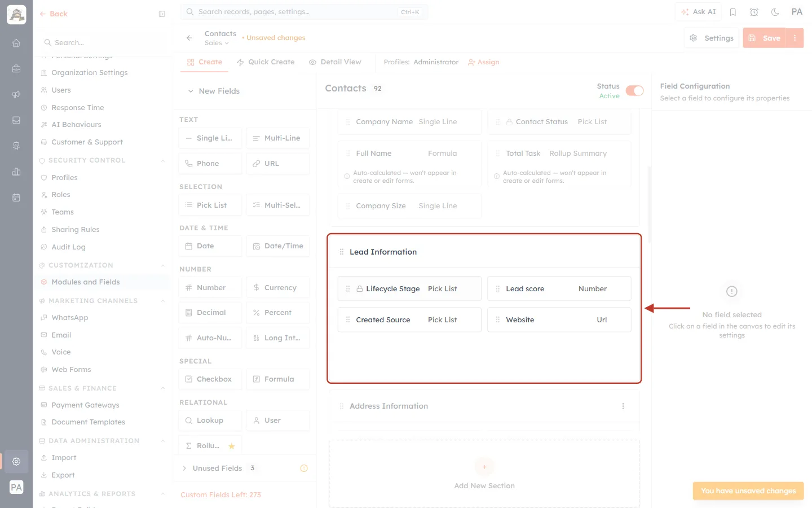Open the Sales dropdown under Contacts

(217, 43)
